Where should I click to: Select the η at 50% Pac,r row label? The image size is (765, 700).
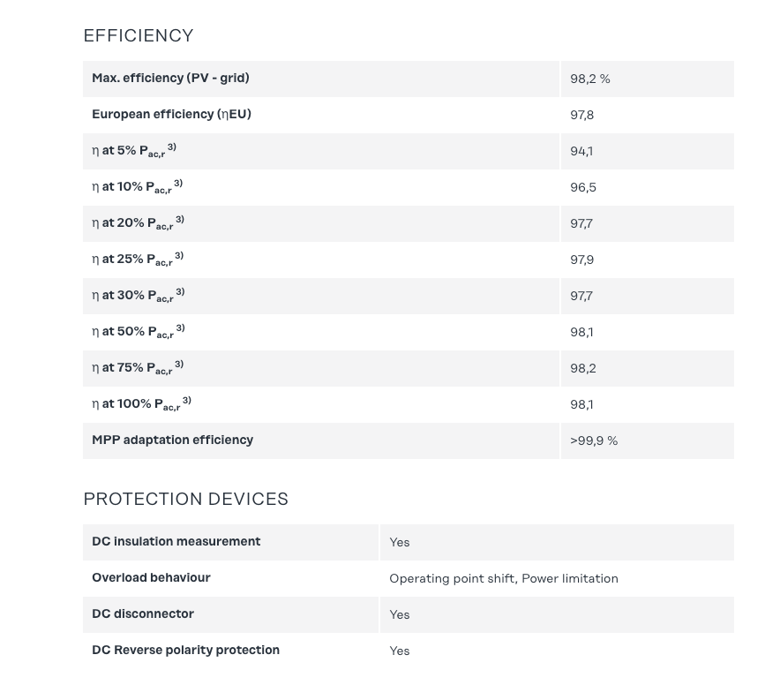coord(138,331)
